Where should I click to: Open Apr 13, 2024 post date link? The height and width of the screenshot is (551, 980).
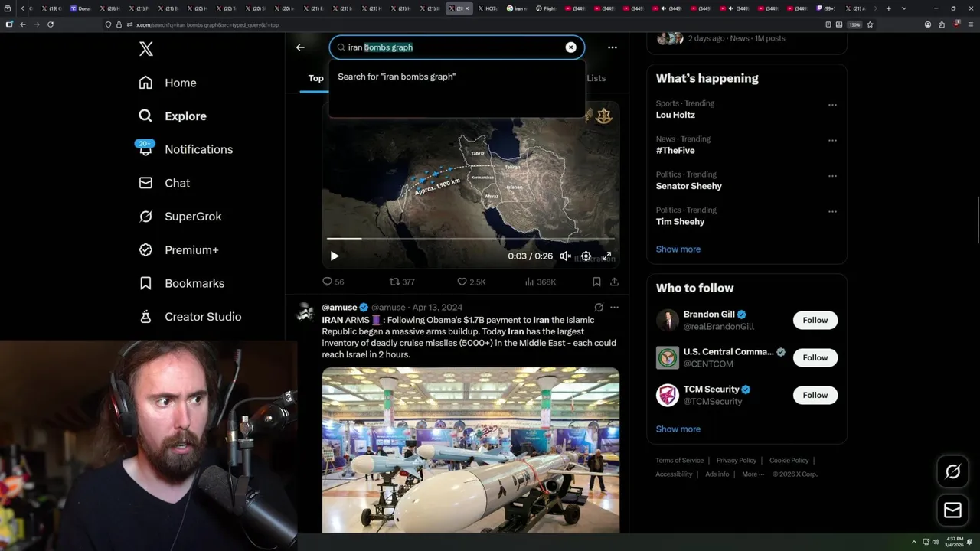tap(437, 308)
